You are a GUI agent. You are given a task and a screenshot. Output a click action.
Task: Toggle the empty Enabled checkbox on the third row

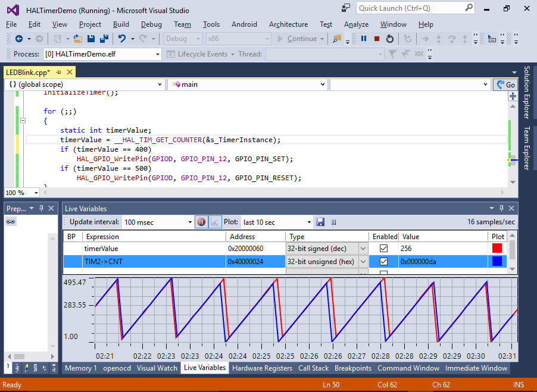point(384,272)
